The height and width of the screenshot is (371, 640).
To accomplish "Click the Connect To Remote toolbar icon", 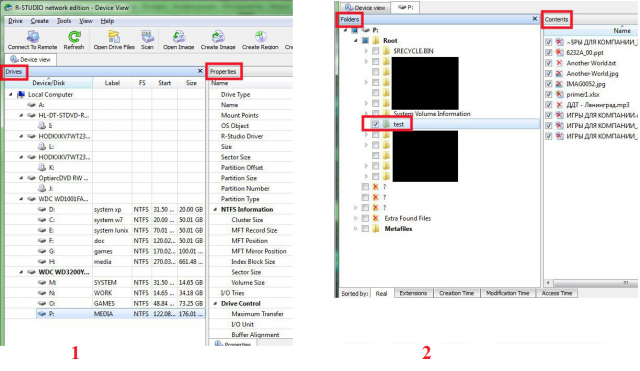I will 33,37.
